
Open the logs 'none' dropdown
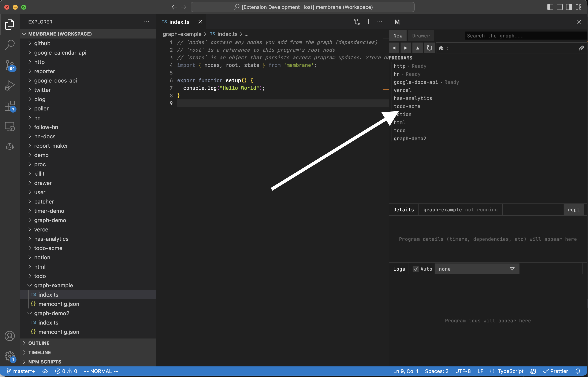click(x=477, y=269)
